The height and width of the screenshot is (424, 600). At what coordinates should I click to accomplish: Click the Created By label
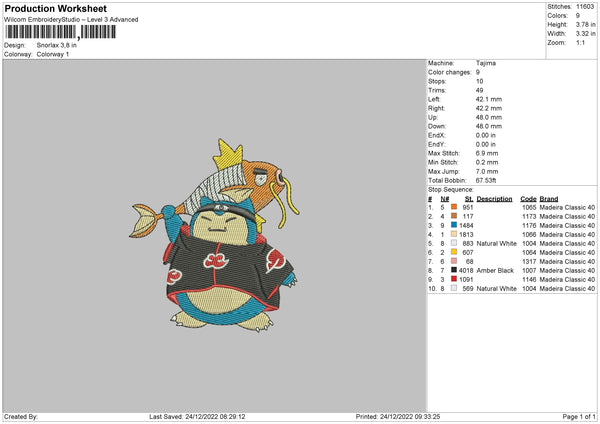[x=21, y=417]
